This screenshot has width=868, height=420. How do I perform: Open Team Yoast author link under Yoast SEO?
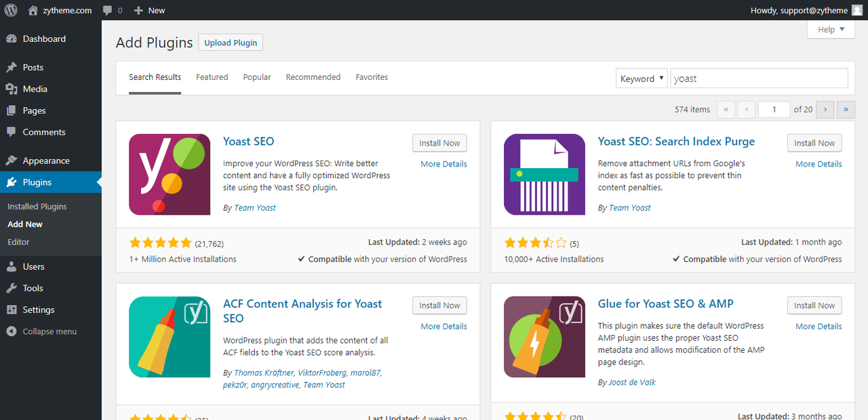[x=255, y=208]
